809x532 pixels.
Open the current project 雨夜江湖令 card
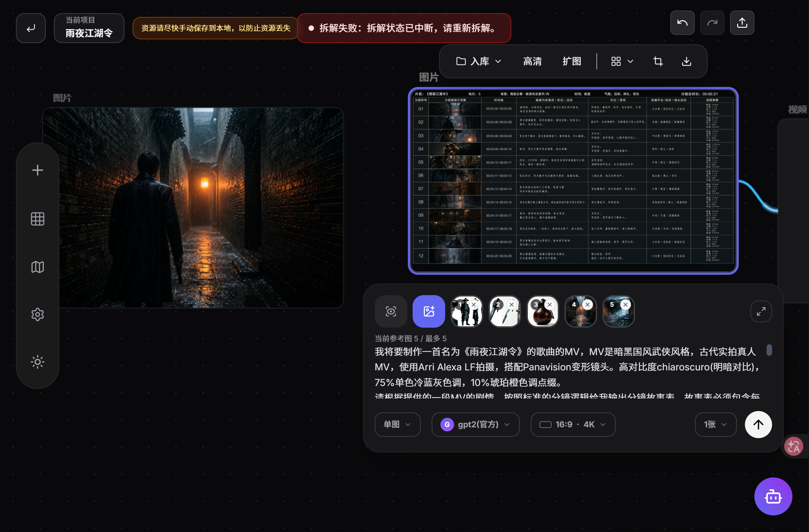(89, 28)
